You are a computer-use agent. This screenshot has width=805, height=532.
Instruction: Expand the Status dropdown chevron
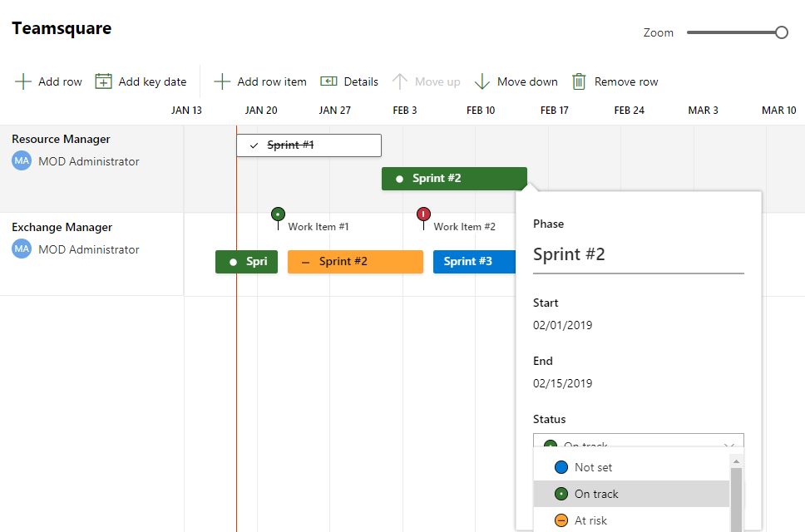[729, 445]
